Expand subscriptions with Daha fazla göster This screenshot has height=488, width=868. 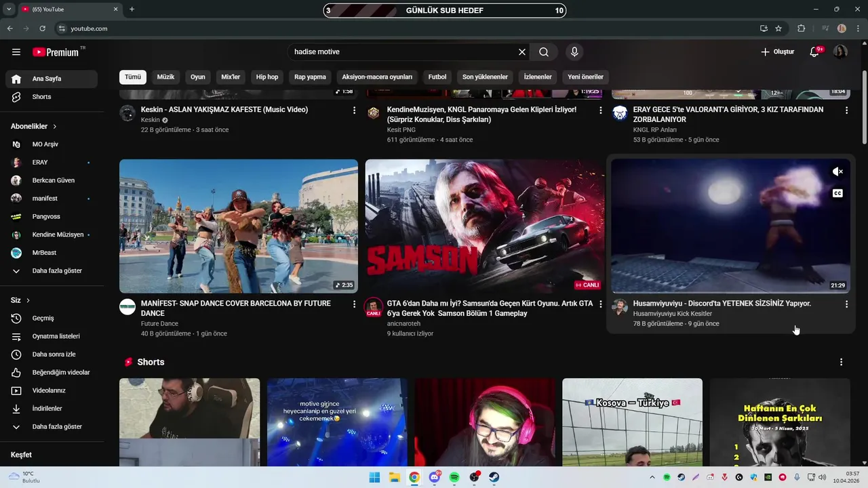(52, 271)
